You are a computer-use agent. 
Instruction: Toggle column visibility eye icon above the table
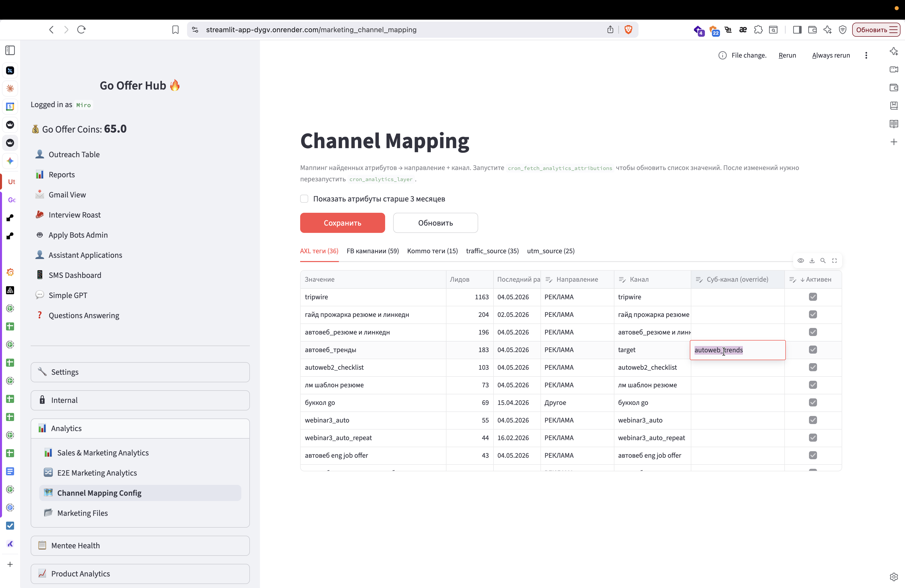(x=800, y=261)
